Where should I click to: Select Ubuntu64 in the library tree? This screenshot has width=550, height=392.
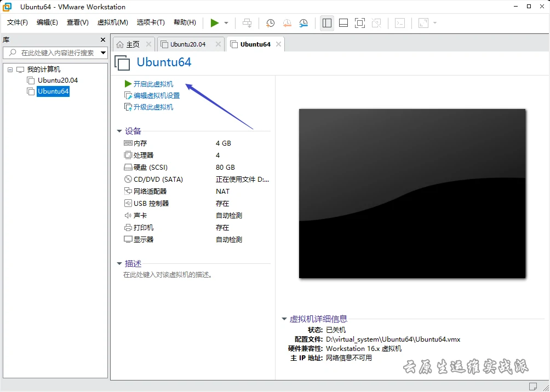pos(53,91)
